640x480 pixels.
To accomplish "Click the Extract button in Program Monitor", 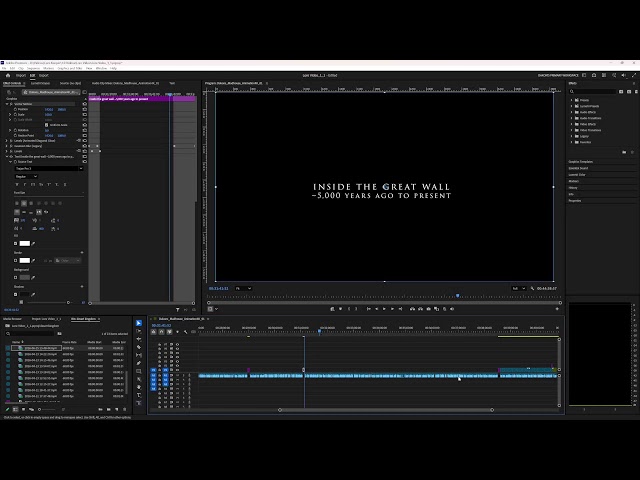I will tap(420, 309).
